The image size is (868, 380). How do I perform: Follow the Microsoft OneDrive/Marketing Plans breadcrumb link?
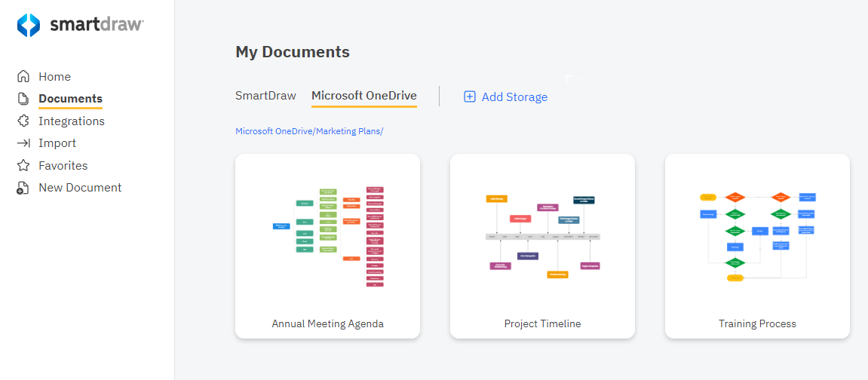click(x=309, y=131)
